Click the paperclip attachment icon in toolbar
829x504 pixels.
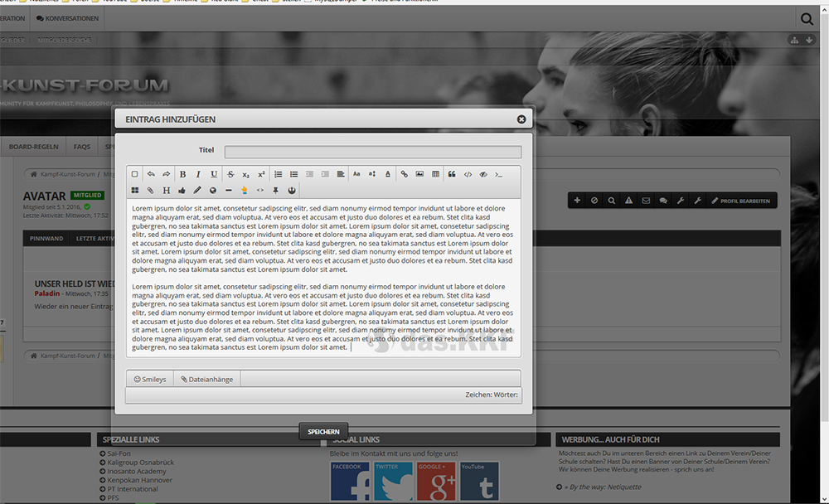[x=150, y=190]
